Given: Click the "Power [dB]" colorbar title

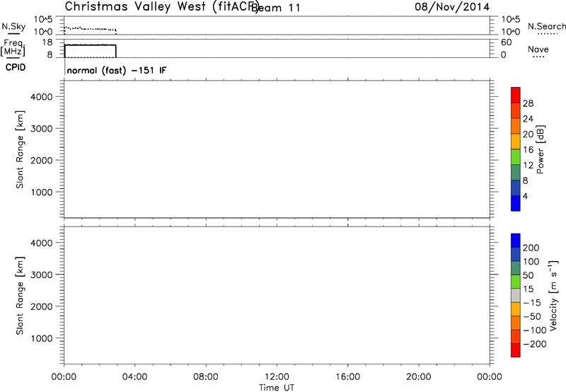Looking at the screenshot, I should [x=541, y=149].
